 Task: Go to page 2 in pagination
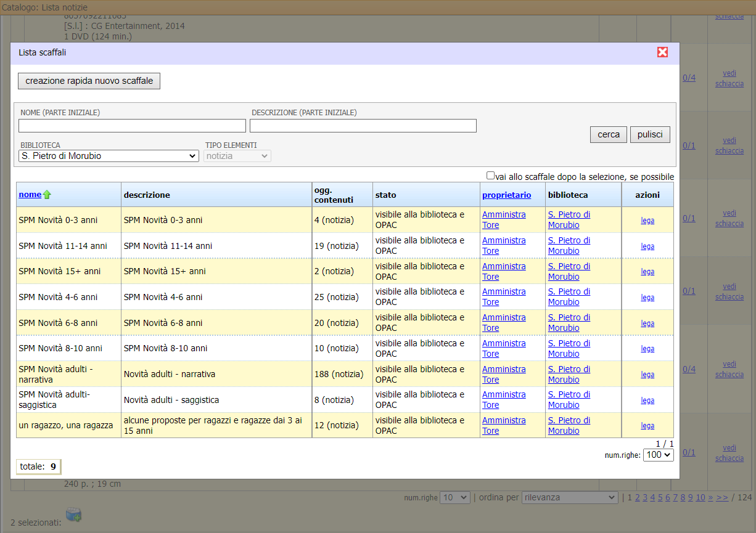point(638,497)
